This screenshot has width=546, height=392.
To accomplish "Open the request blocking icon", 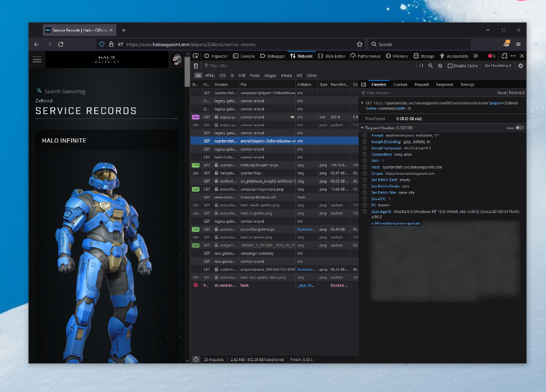I will [x=440, y=66].
